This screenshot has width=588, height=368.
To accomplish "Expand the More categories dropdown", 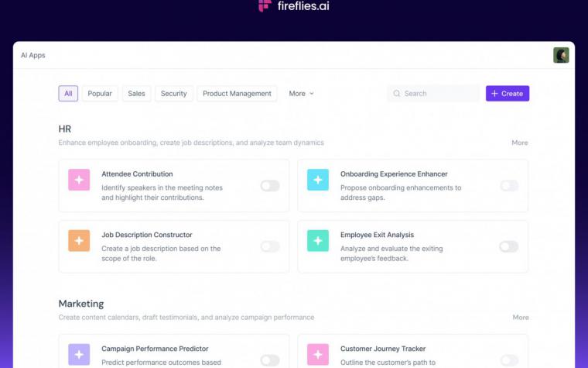I will [x=301, y=94].
